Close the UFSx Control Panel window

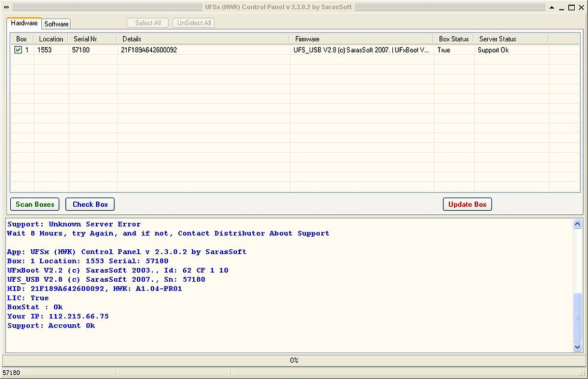581,7
